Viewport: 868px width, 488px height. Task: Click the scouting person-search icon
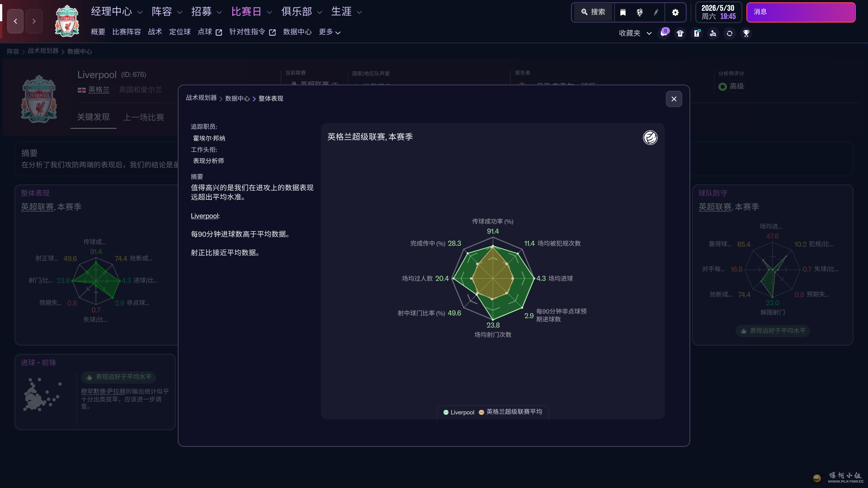pyautogui.click(x=713, y=33)
